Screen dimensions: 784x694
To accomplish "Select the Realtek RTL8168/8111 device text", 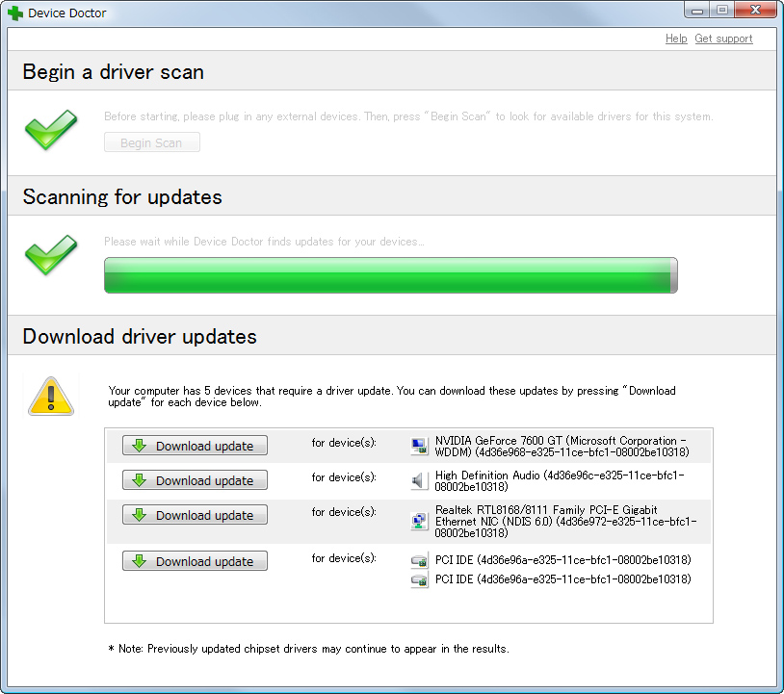I will tap(565, 521).
